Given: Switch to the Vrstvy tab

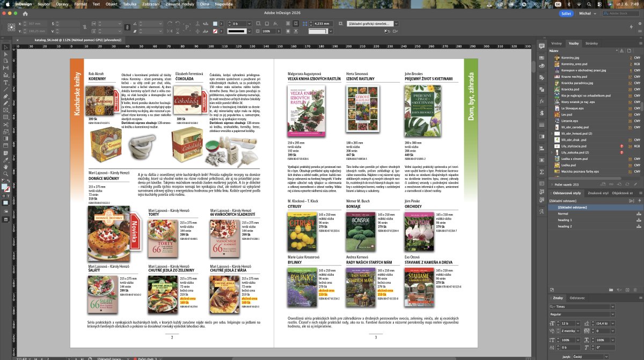Looking at the screenshot, I should pyautogui.click(x=557, y=43).
